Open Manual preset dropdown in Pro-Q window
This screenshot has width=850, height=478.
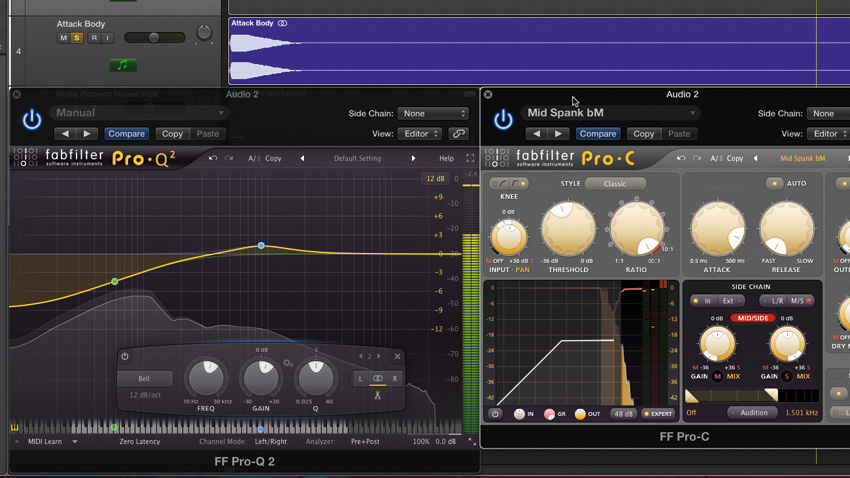click(x=139, y=113)
